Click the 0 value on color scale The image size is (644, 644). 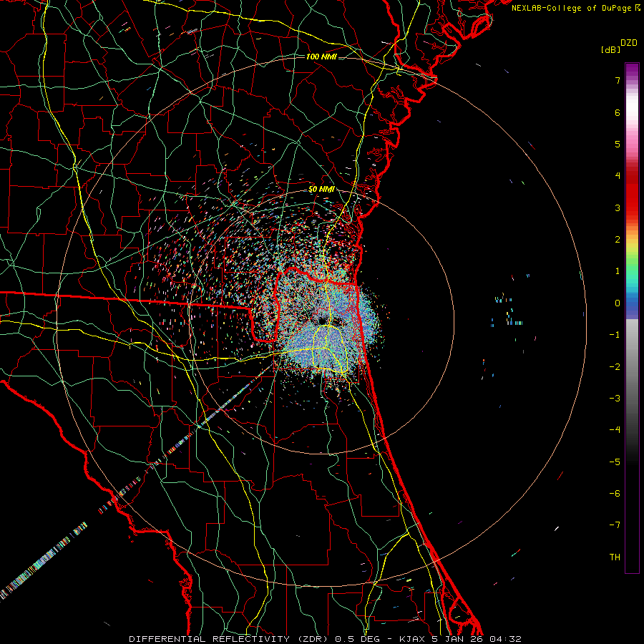coord(618,303)
